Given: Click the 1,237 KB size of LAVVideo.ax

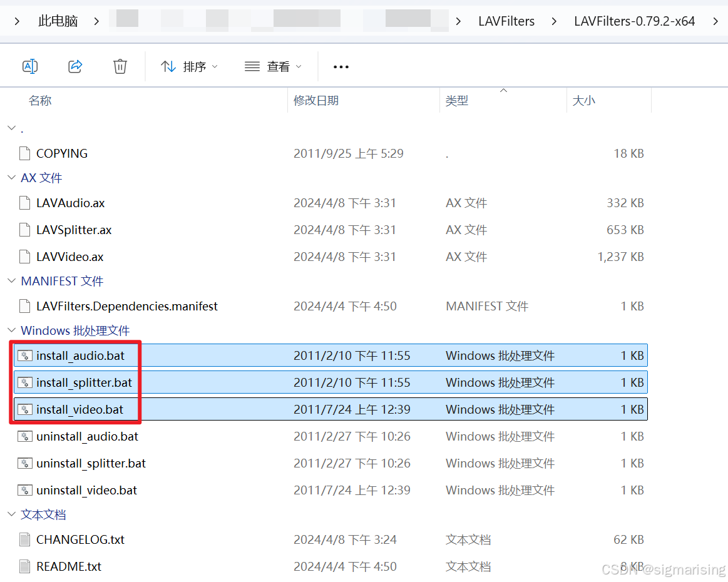Looking at the screenshot, I should tap(620, 257).
